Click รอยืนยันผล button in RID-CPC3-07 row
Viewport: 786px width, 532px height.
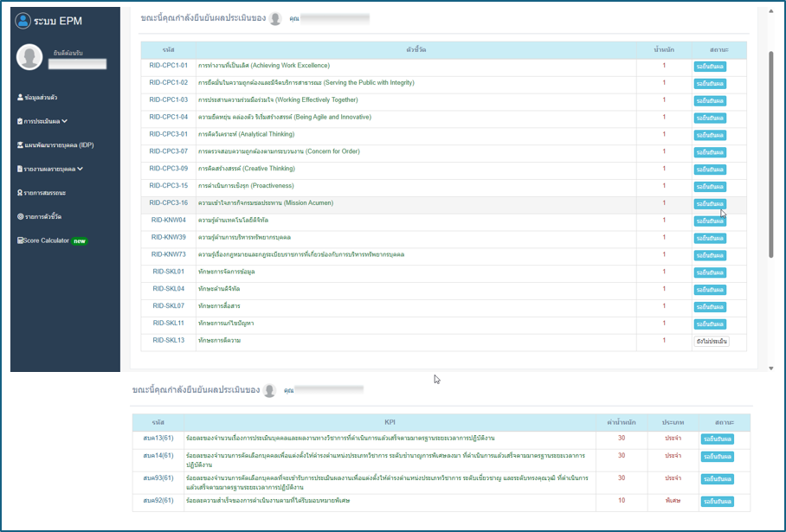point(710,152)
